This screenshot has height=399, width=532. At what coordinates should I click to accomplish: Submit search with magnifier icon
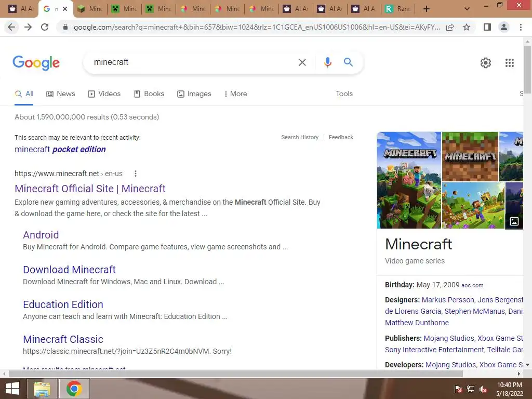click(x=348, y=62)
